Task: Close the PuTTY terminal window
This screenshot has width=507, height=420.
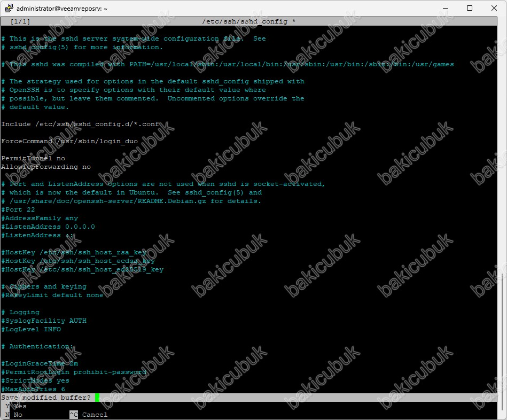Action: coord(494,8)
